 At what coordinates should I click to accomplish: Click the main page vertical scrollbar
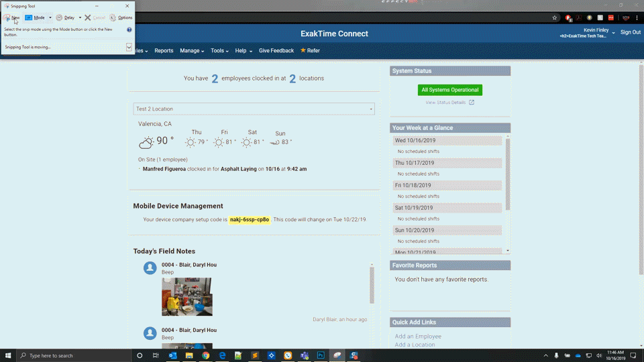tap(641, 169)
